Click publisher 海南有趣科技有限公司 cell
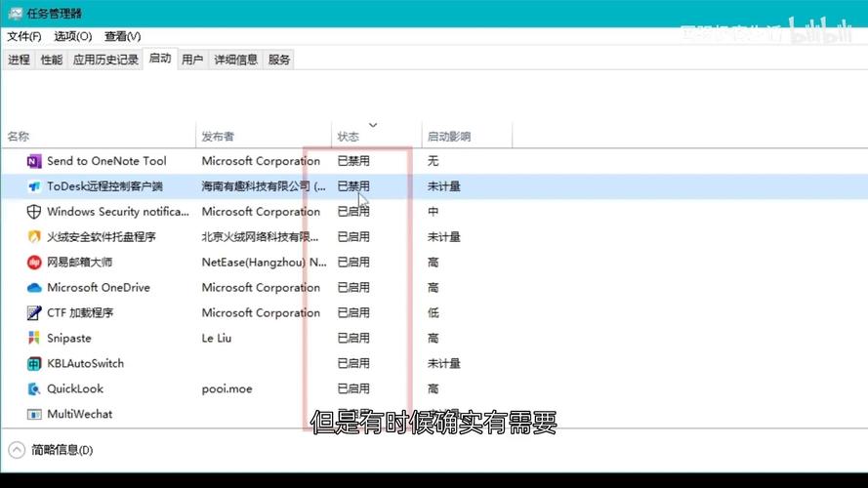868x488 pixels. tap(264, 186)
